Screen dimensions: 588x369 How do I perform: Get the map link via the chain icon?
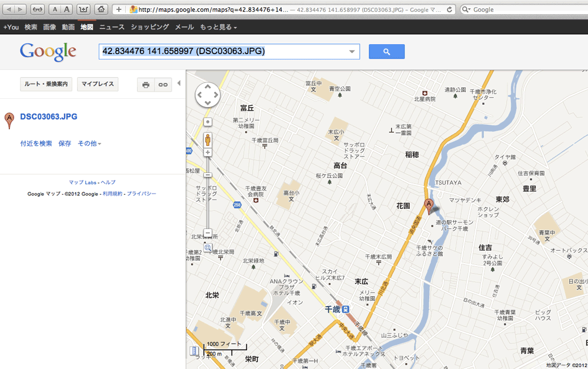[x=163, y=85]
